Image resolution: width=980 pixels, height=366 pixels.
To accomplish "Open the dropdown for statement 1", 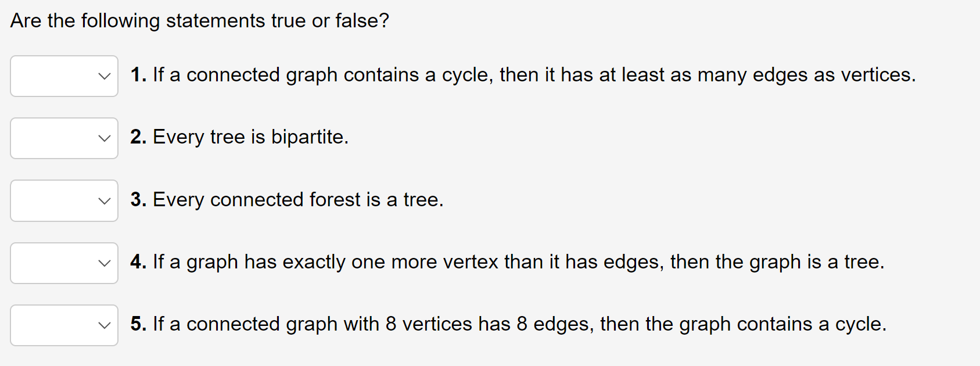I will [64, 76].
